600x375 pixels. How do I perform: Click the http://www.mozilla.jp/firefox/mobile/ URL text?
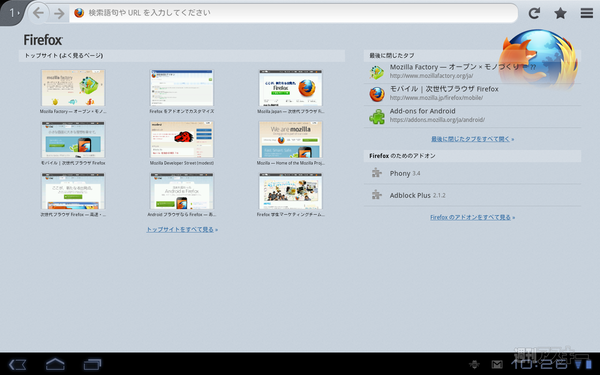click(436, 98)
